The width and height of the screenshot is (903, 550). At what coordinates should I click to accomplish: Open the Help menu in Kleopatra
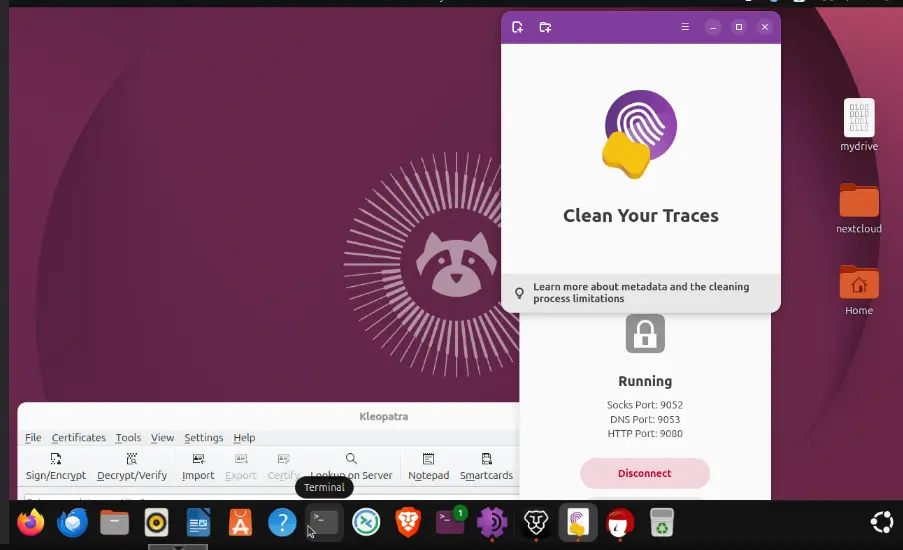coord(244,438)
